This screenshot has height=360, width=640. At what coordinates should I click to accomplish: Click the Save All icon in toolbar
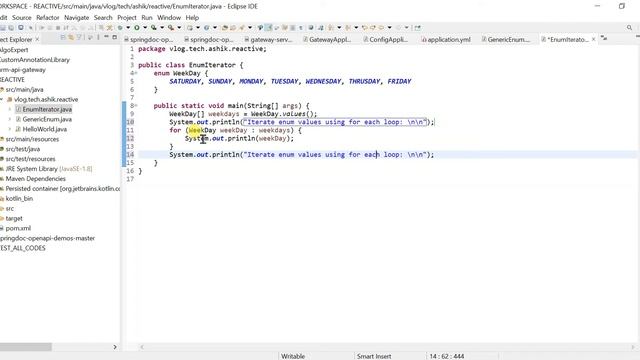point(11,28)
